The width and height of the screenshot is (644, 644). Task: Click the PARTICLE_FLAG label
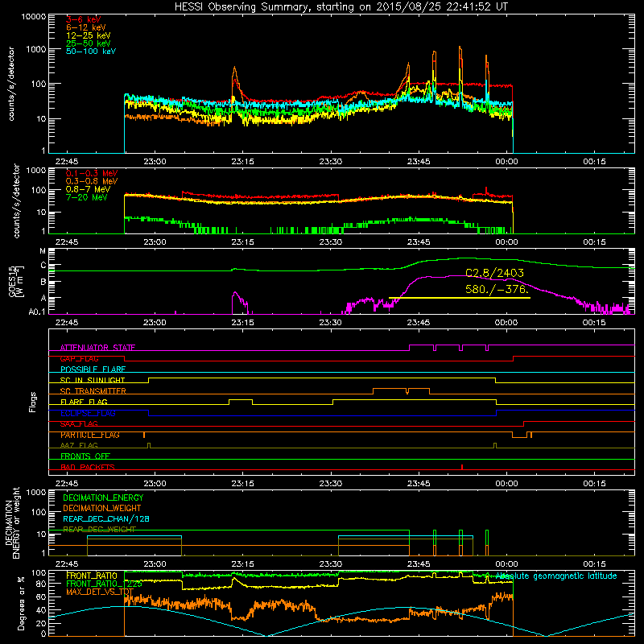(x=90, y=435)
